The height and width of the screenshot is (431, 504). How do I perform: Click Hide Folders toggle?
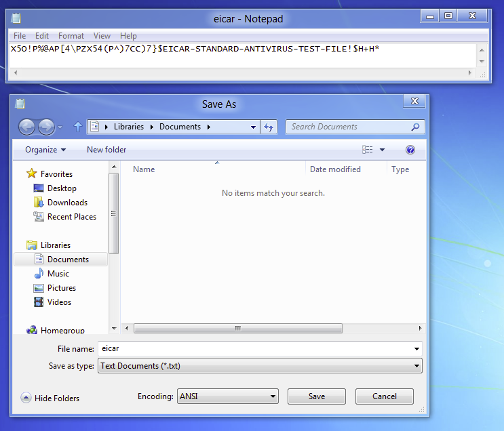pyautogui.click(x=50, y=398)
